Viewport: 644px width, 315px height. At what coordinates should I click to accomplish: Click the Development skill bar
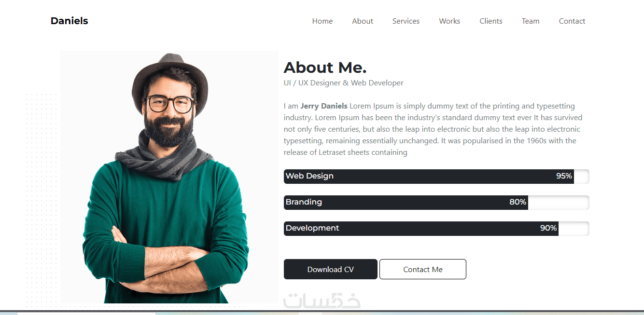[436, 229]
